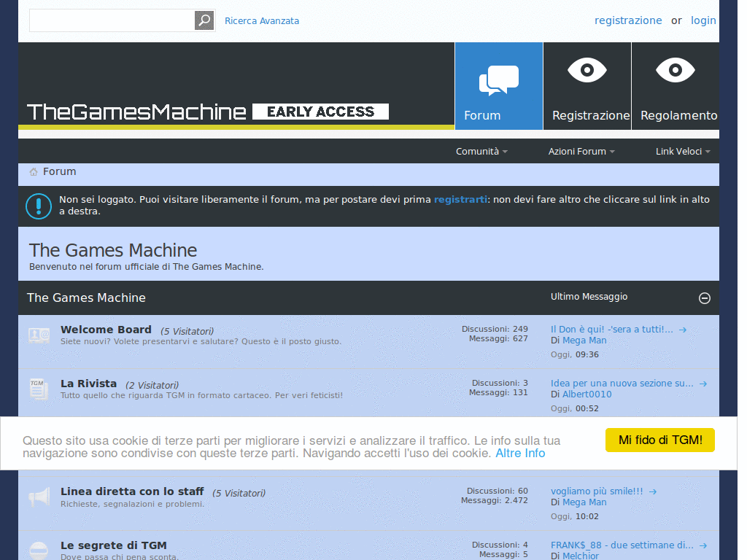The width and height of the screenshot is (747, 560).
Task: Click the La Rivista forum icon
Action: (39, 389)
